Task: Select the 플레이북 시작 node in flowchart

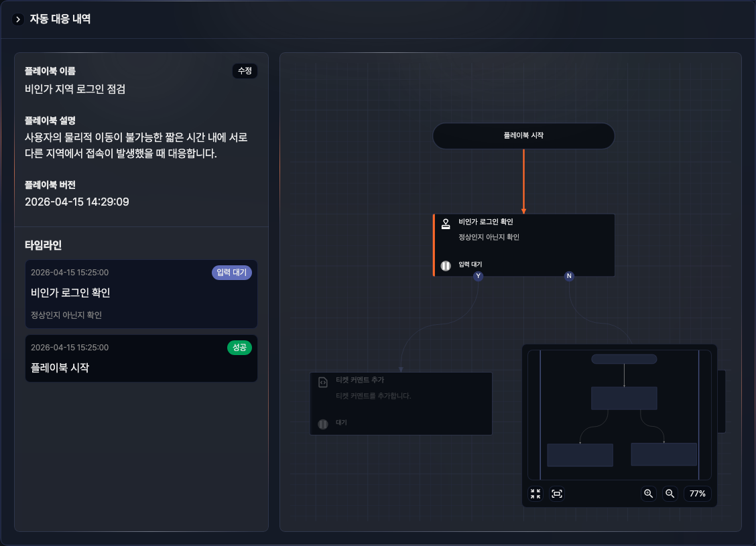Action: click(523, 135)
